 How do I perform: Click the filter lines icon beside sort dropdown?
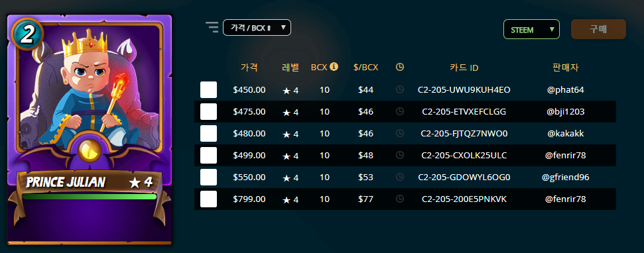coord(212,27)
